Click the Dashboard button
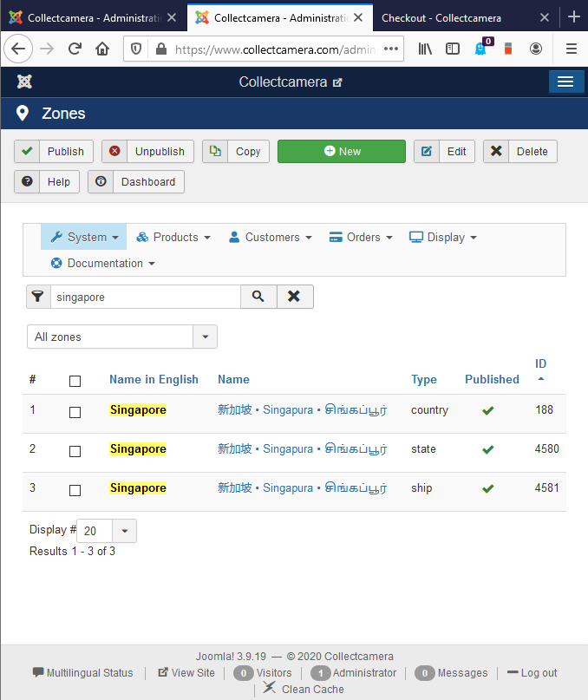588x700 pixels. [x=136, y=181]
